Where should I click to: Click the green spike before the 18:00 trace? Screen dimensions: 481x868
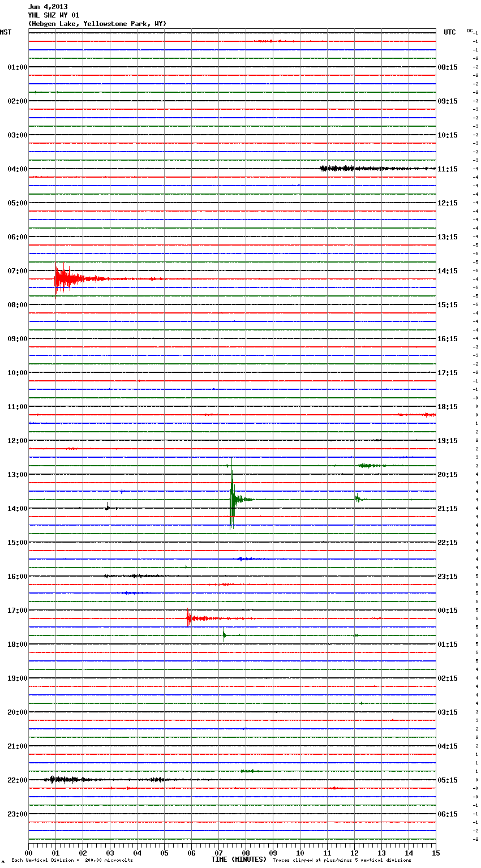click(x=224, y=634)
